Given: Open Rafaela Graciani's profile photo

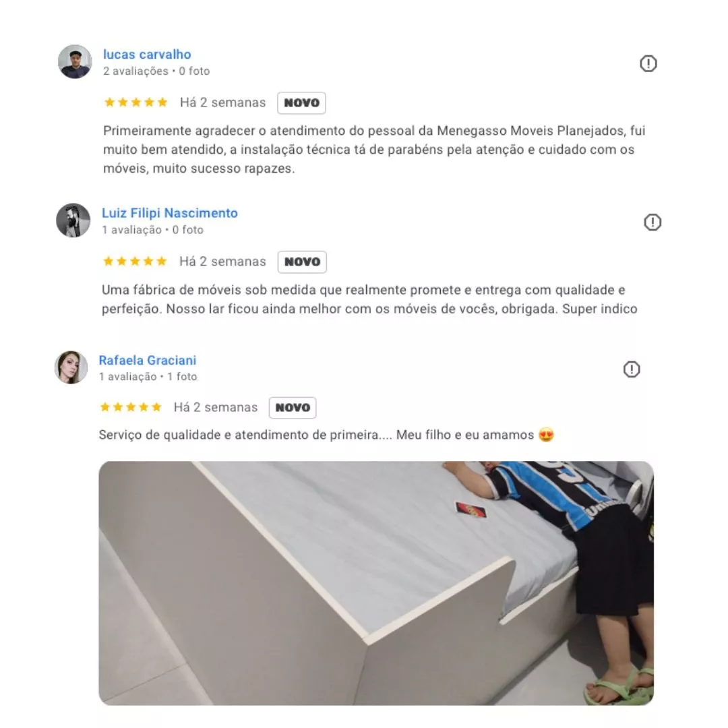Looking at the screenshot, I should point(71,367).
